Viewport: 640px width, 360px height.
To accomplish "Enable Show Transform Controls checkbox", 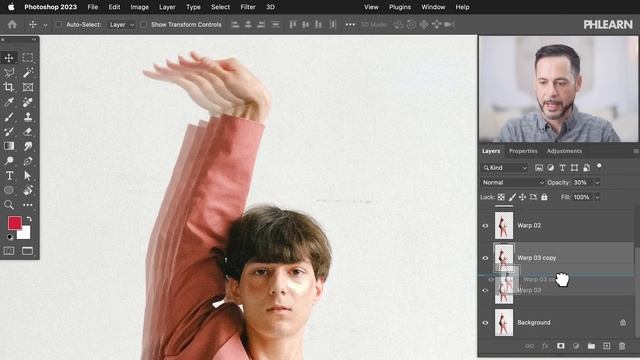I will coord(143,24).
